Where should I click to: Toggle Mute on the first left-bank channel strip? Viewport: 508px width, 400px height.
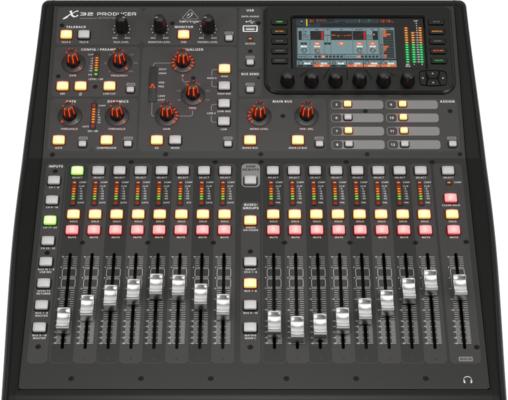click(x=72, y=230)
